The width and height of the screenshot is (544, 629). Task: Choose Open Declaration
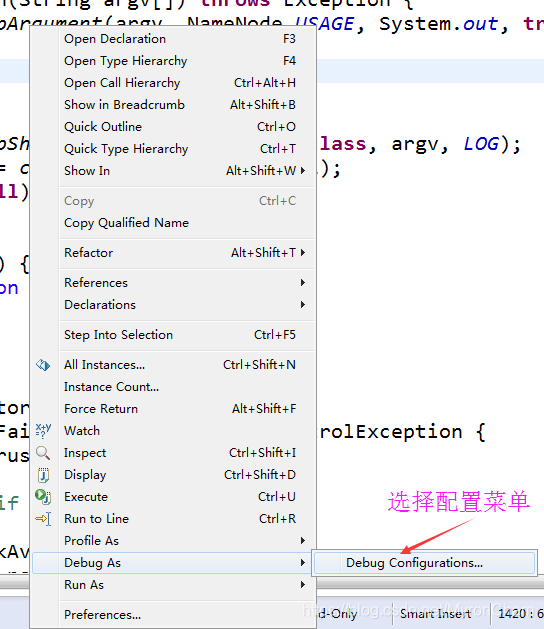173,39
